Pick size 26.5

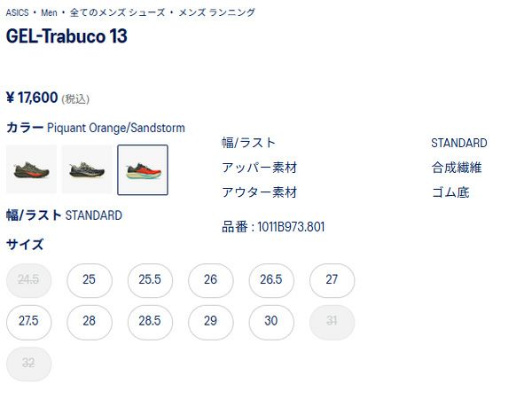pyautogui.click(x=271, y=280)
